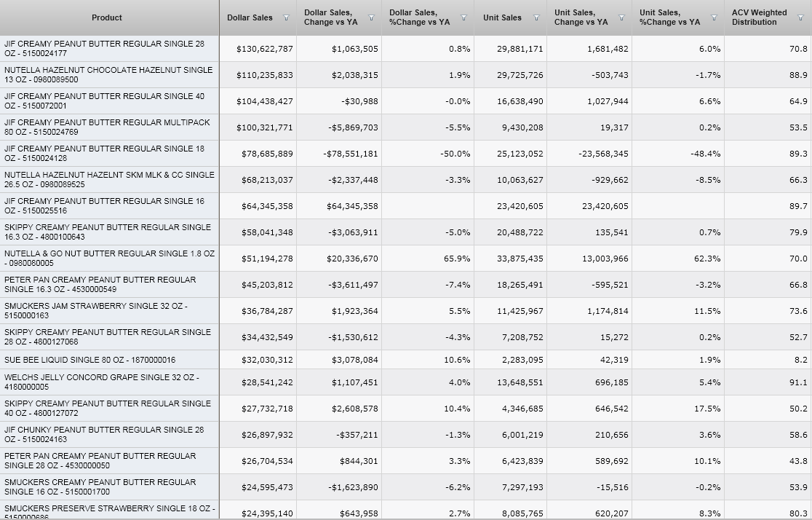
Task: Sort by the Product column header
Action: tap(107, 17)
